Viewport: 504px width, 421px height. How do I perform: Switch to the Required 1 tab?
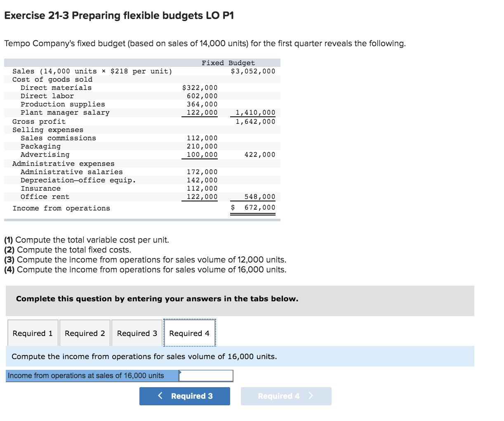33,333
